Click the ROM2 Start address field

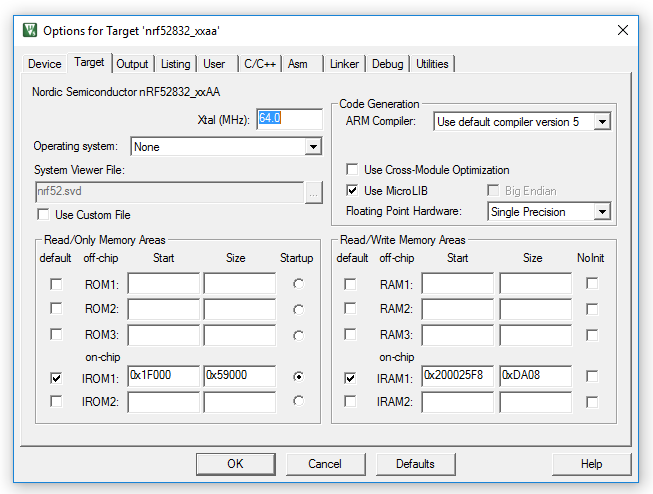tap(164, 309)
